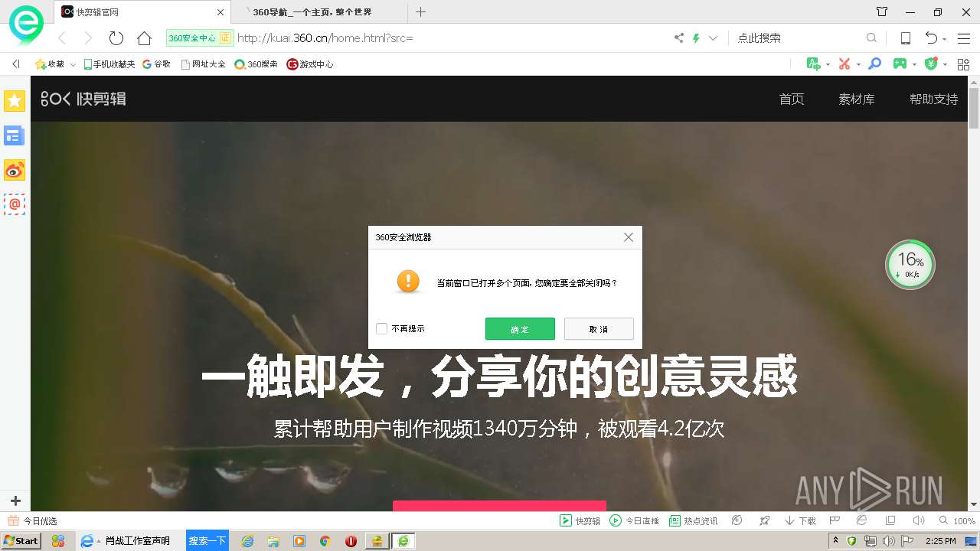The height and width of the screenshot is (551, 980).
Task: Click the browser mute speaker icon
Action: point(918,520)
